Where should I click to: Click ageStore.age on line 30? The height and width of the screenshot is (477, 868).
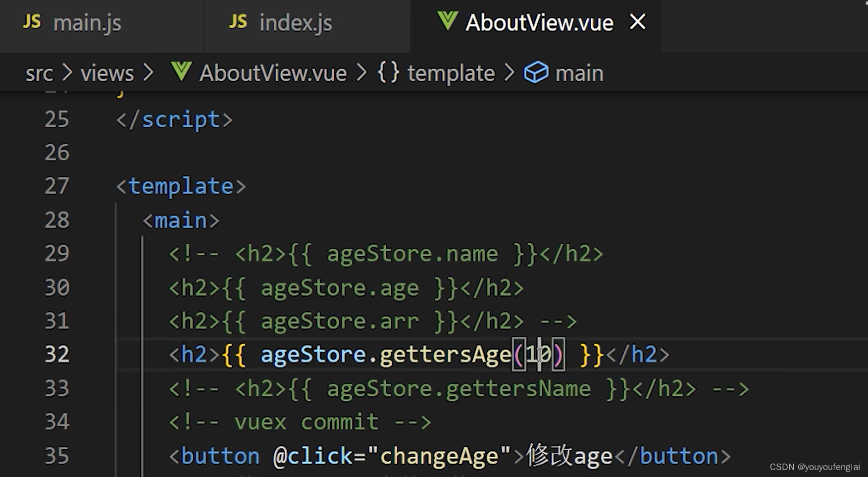(x=340, y=288)
